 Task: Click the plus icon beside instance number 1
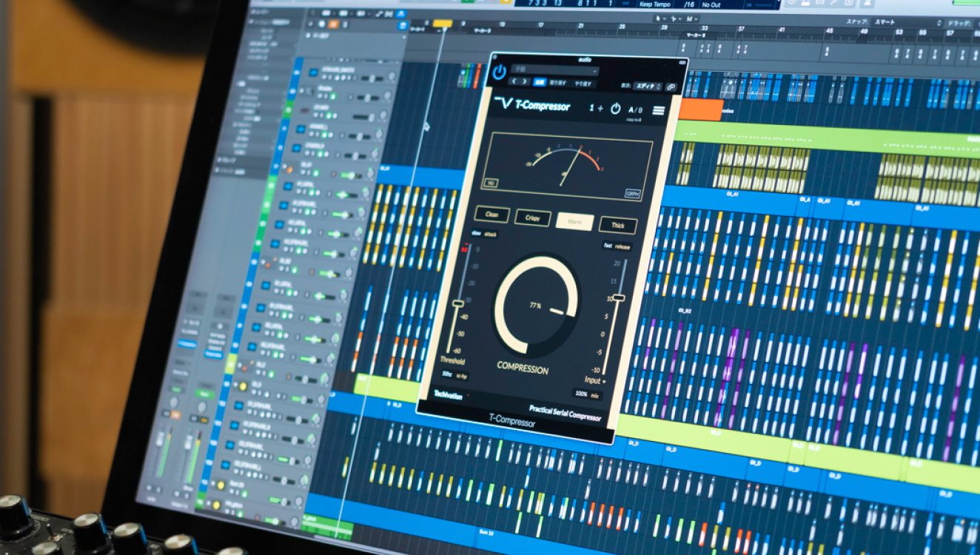[600, 108]
